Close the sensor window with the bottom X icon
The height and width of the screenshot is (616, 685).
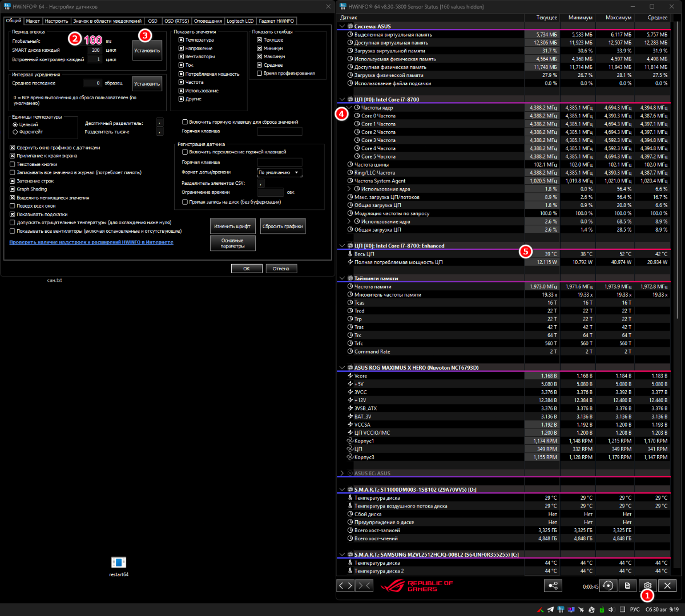(x=667, y=585)
